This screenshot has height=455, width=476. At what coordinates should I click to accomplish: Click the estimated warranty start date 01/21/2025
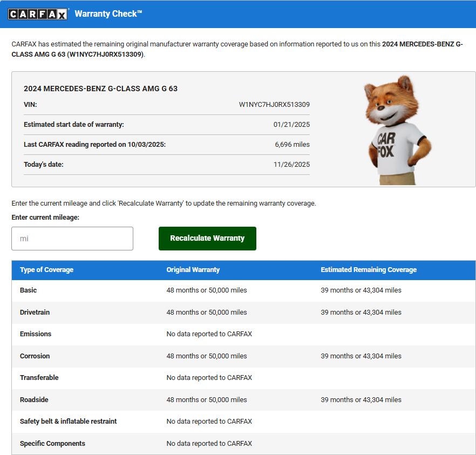coord(291,125)
